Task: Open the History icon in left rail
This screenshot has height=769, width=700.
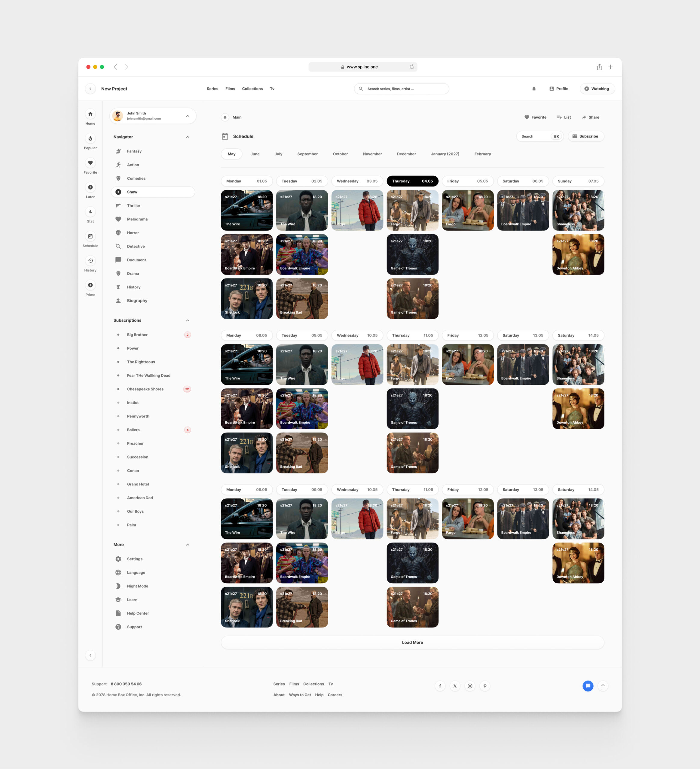Action: tap(90, 260)
